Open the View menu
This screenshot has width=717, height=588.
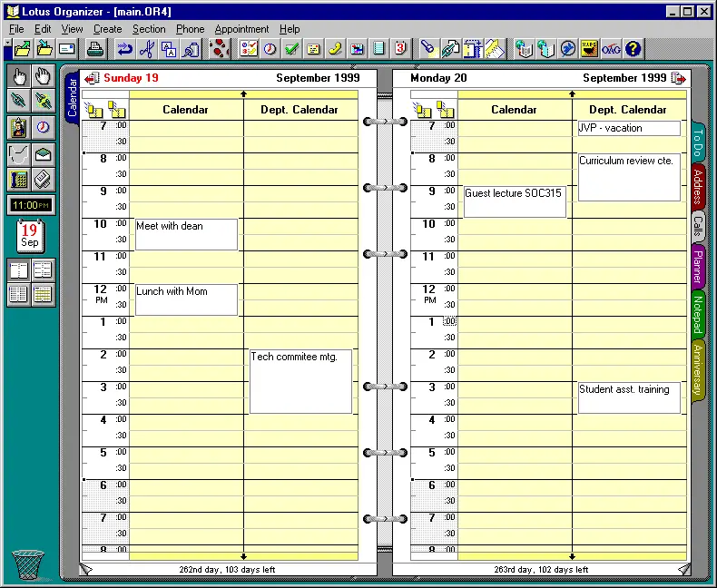click(x=73, y=29)
